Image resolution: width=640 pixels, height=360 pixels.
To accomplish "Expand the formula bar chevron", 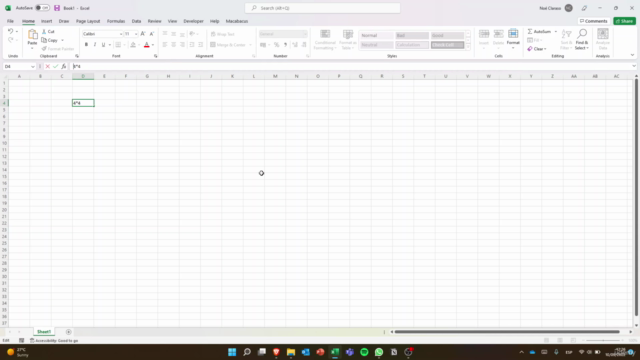I will tap(634, 66).
